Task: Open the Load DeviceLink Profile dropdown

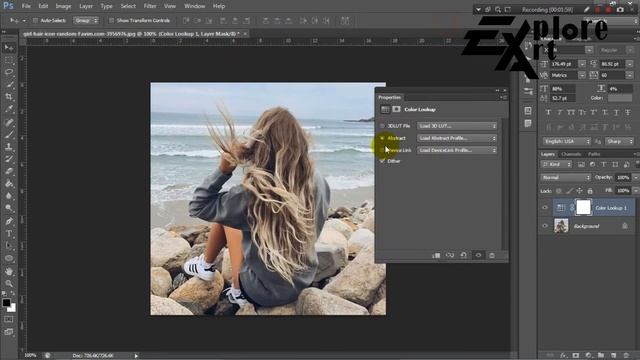Action: (457, 150)
